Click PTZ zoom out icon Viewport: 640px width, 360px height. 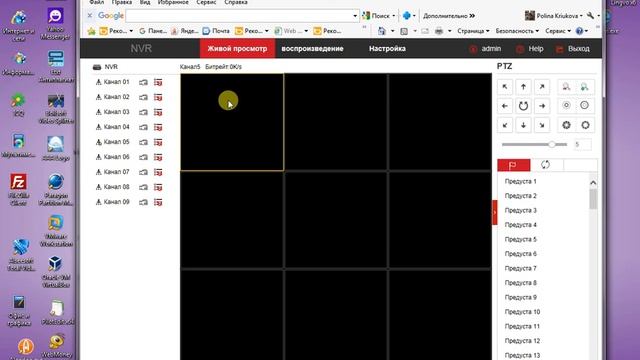pyautogui.click(x=566, y=87)
